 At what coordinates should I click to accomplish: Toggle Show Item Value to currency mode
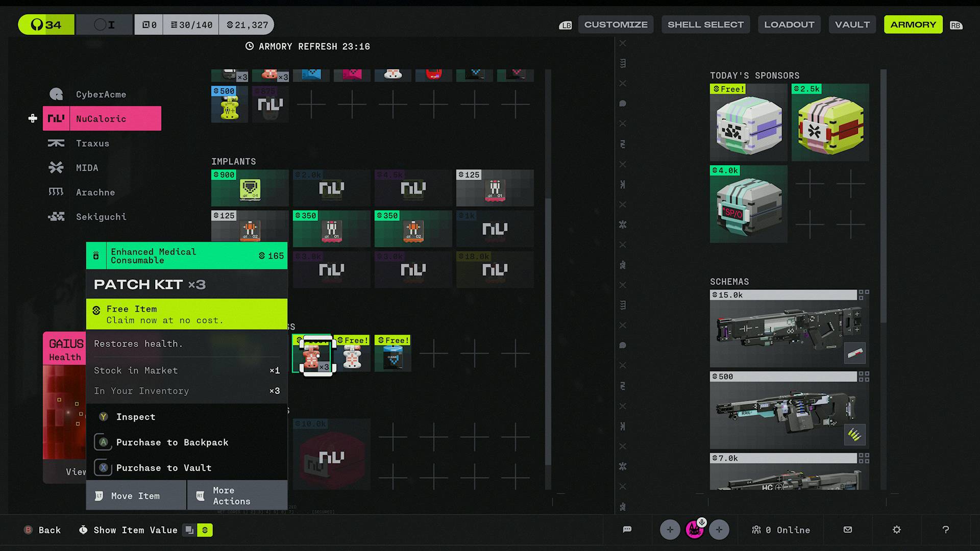click(x=205, y=530)
